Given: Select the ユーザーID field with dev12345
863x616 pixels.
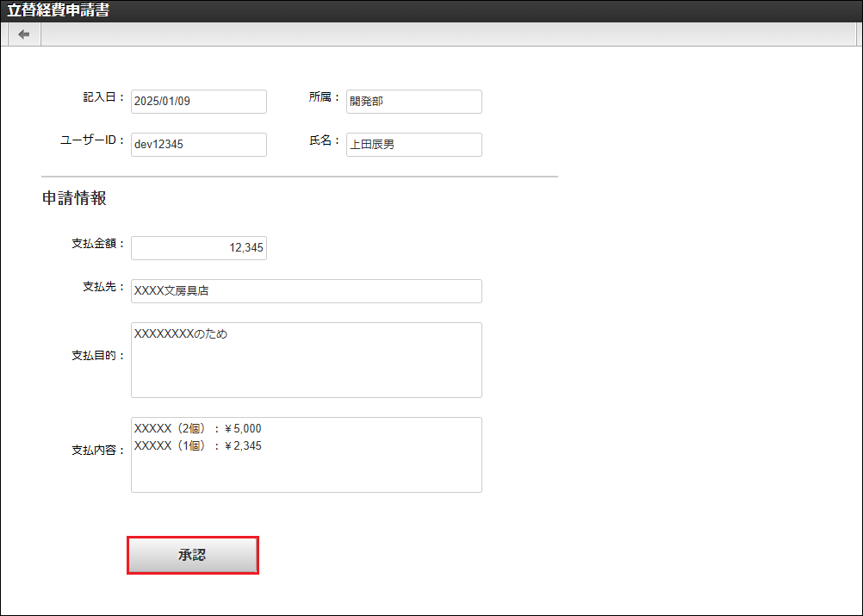Looking at the screenshot, I should point(198,145).
